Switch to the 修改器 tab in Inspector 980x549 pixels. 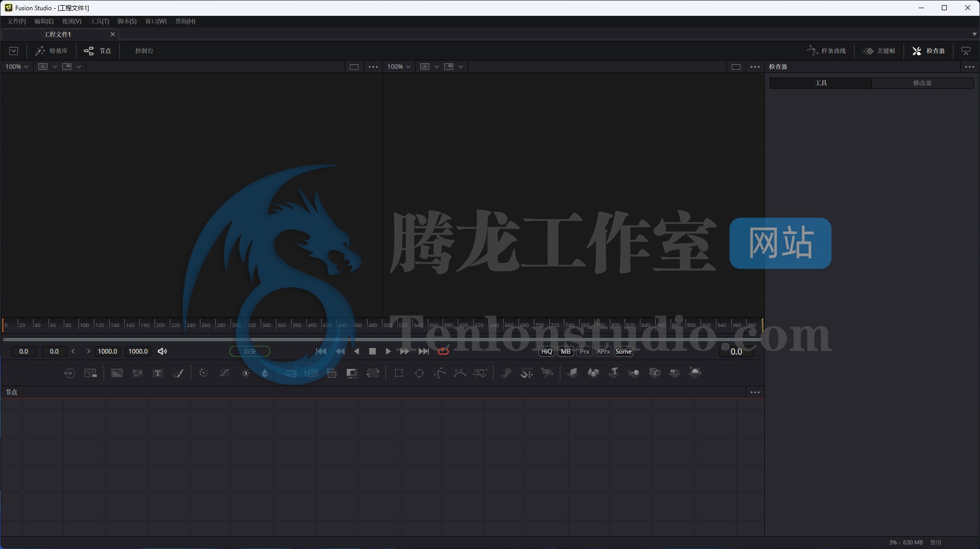[x=922, y=83]
